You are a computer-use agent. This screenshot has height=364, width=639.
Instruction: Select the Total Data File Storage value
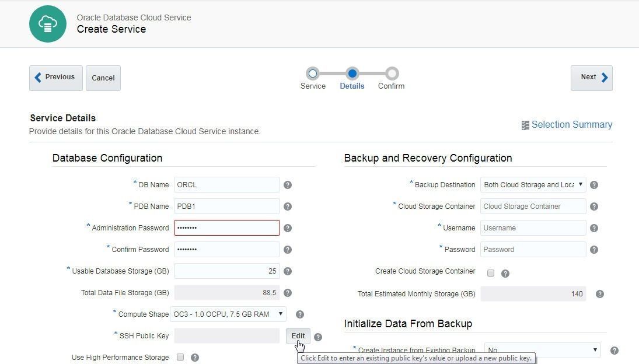[x=227, y=293]
